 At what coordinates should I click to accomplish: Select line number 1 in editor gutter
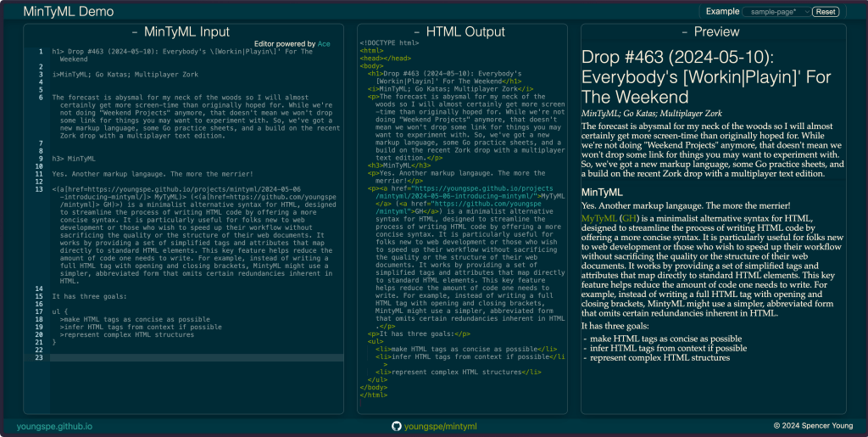(x=39, y=52)
